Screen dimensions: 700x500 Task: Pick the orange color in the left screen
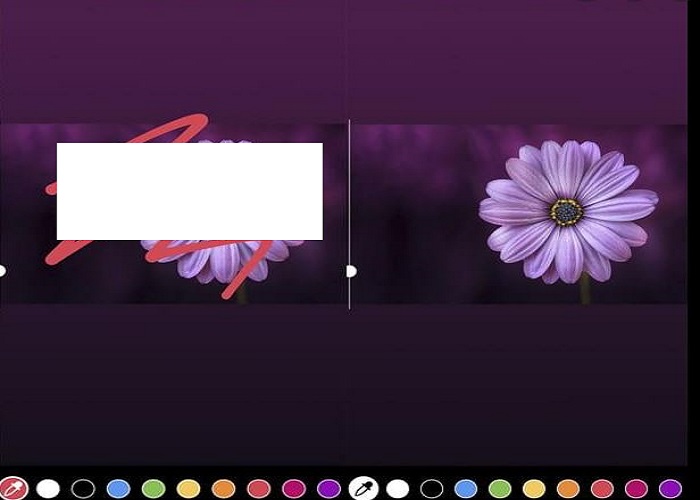point(224,489)
